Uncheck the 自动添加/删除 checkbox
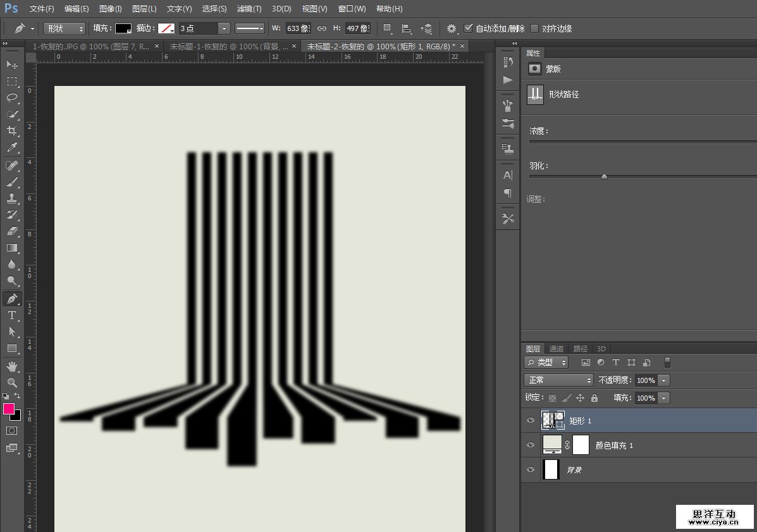The image size is (757, 532). (469, 28)
